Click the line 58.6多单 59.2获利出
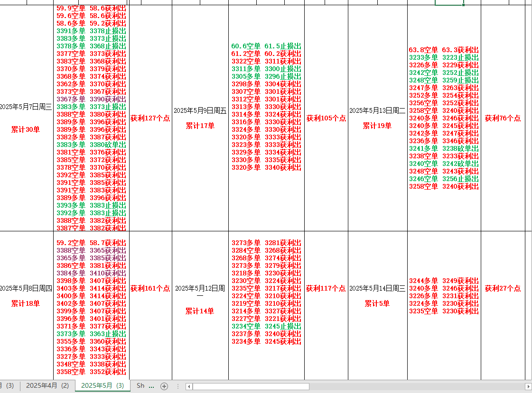This screenshot has height=393, width=532. coord(91,23)
